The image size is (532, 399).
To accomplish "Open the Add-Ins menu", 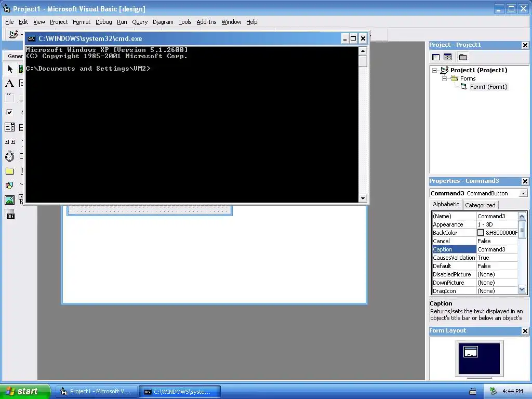I will [x=206, y=22].
